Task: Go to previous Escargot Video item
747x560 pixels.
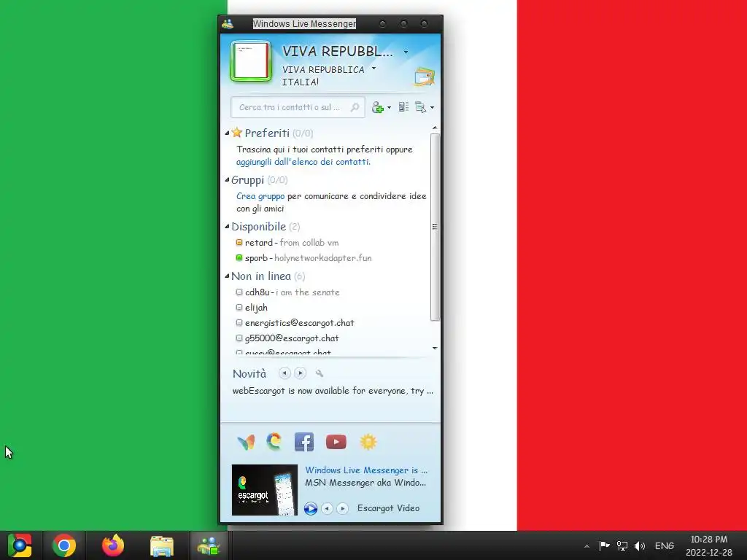Action: [x=327, y=508]
